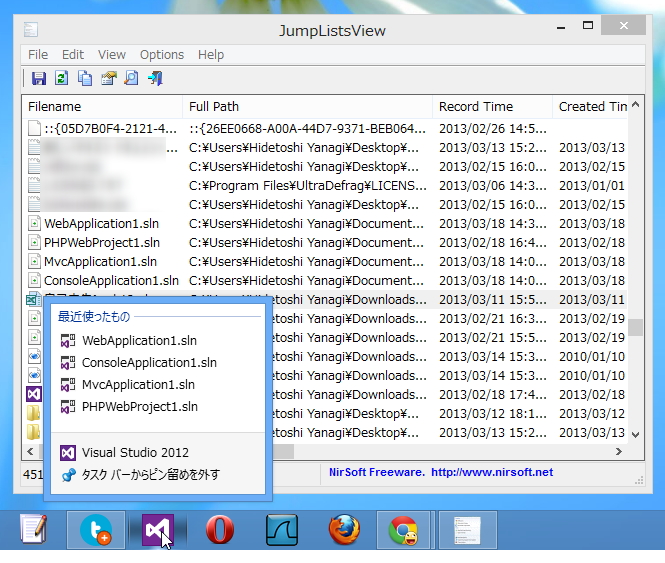Viewport: 665px width, 563px height.
Task: Open the Help menu
Action: point(211,55)
